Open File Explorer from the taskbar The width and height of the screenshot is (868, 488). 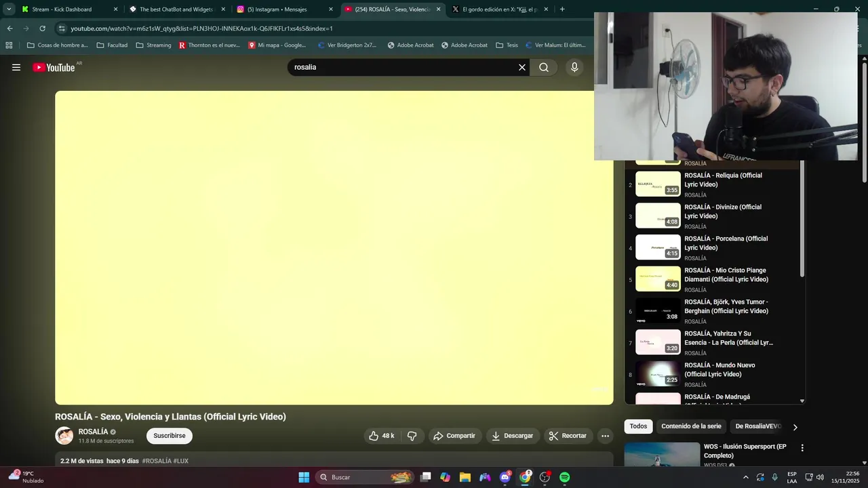465,477
